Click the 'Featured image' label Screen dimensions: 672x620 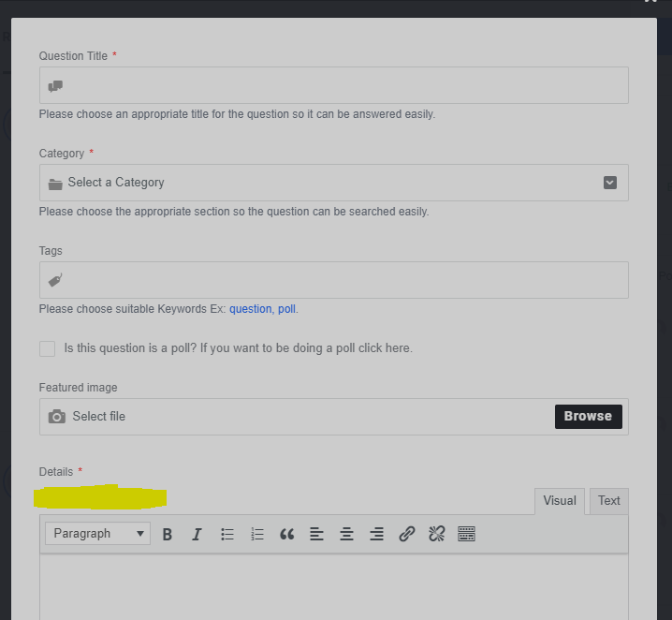coord(78,388)
